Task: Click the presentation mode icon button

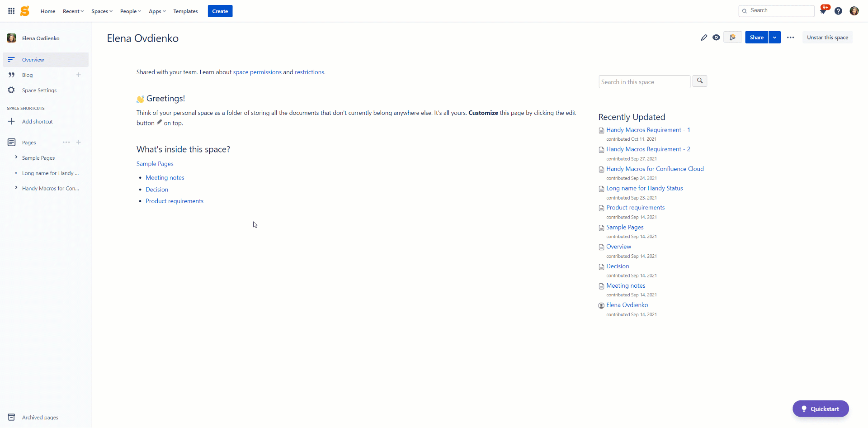Action: [732, 38]
